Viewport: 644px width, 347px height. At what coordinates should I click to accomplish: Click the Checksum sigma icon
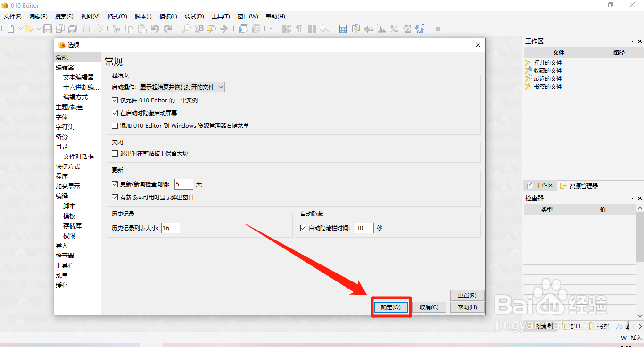(x=407, y=29)
